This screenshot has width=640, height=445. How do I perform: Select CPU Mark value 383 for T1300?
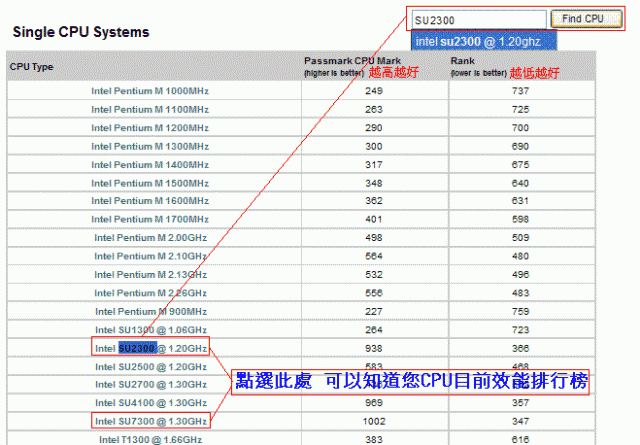click(x=374, y=440)
